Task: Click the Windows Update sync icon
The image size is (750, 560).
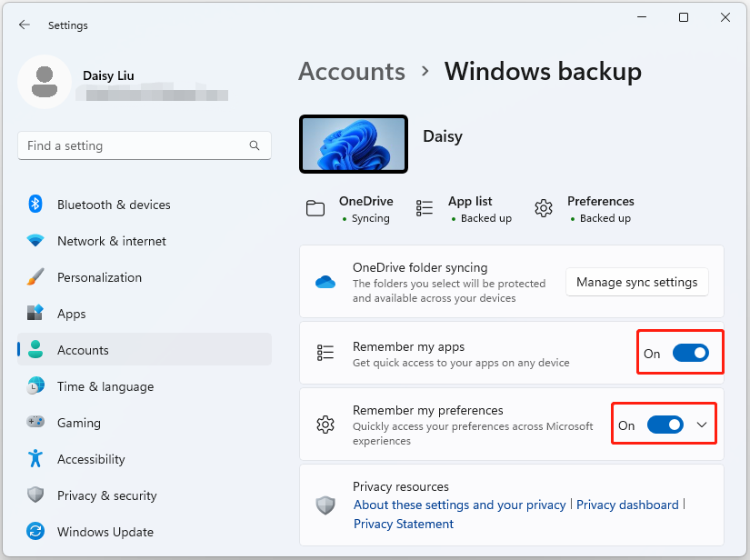Action: pyautogui.click(x=35, y=531)
